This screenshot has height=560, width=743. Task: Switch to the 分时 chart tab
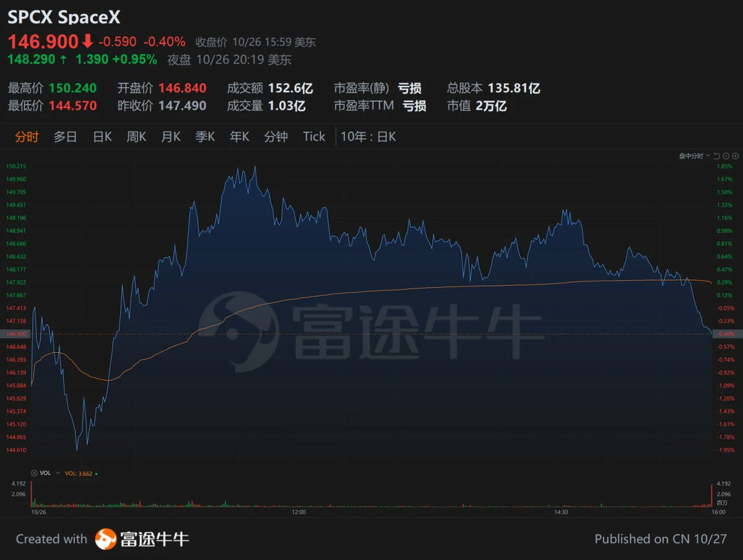pos(27,137)
